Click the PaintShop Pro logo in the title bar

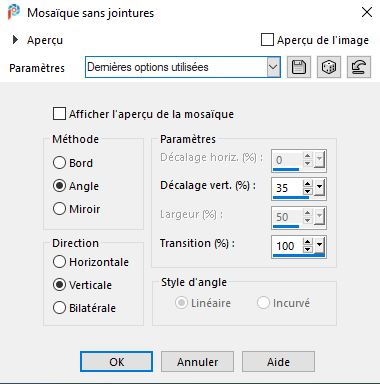click(x=14, y=13)
